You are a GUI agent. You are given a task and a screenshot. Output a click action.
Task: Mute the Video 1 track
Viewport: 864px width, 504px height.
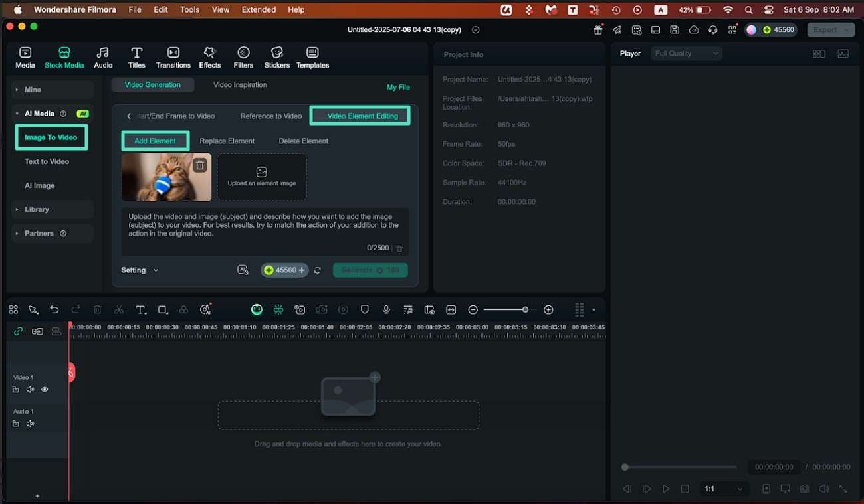30,390
